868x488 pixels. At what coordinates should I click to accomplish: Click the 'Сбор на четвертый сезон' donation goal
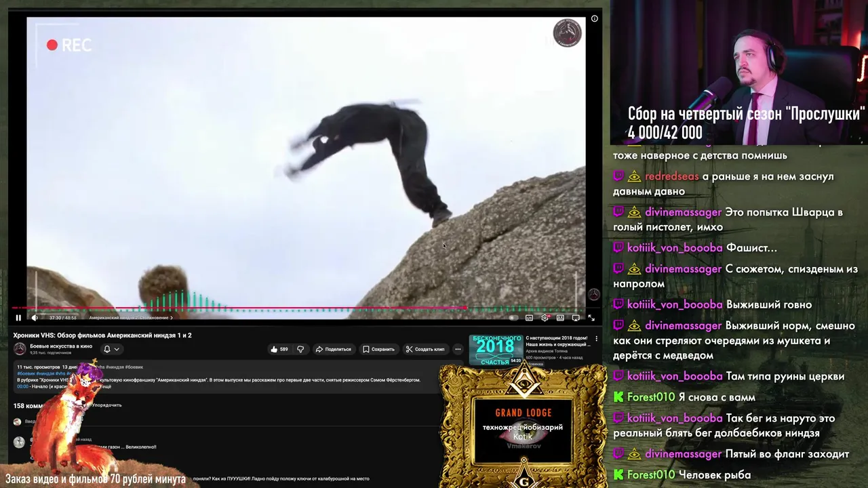(746, 123)
